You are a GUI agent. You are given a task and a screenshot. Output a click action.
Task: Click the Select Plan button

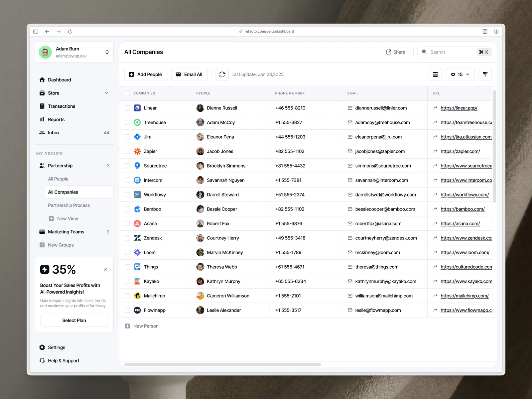coord(74,321)
